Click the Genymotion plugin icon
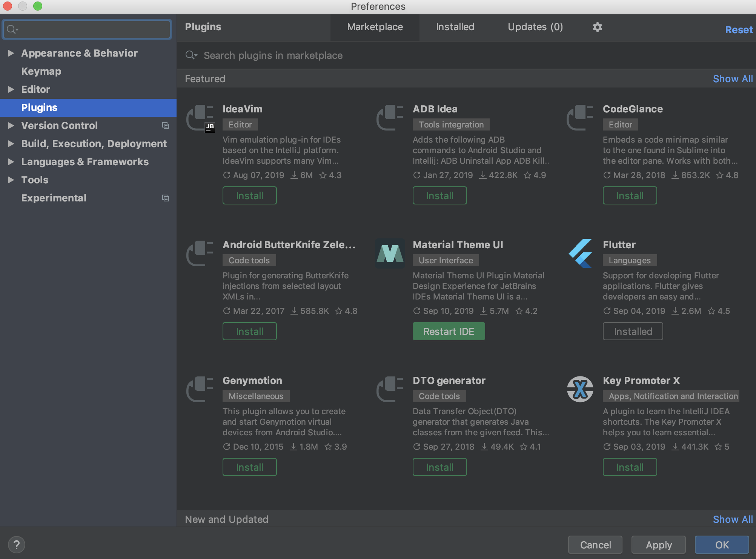Viewport: 756px width, 559px height. [200, 389]
